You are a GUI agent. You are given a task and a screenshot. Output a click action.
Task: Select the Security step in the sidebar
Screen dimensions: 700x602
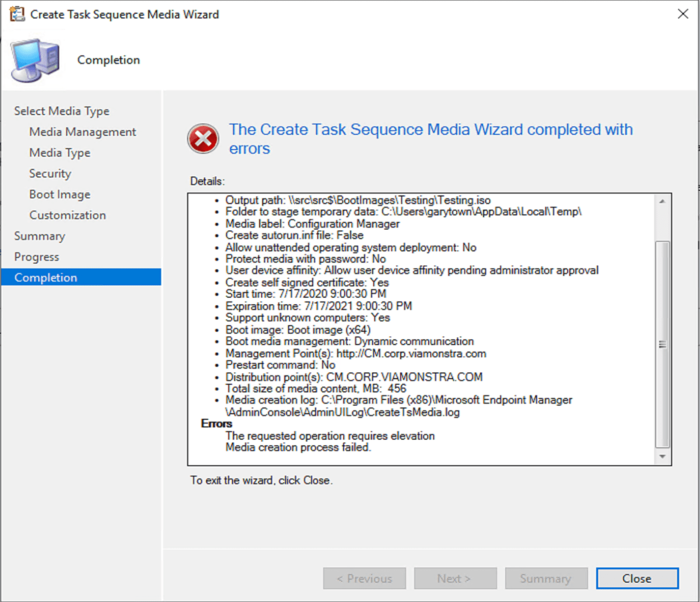coord(50,173)
